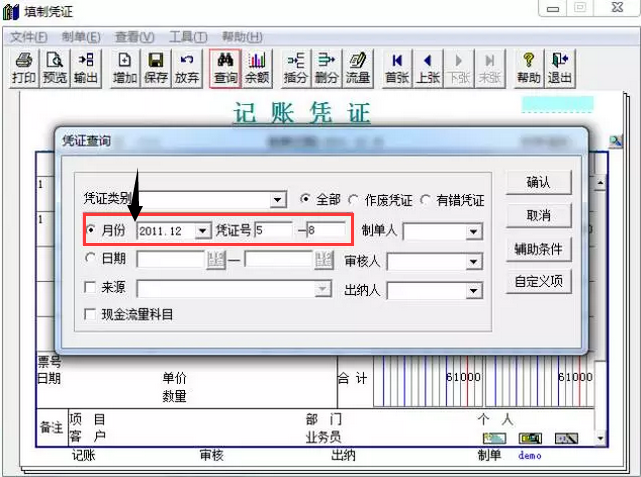
Task: Open the 月份 2011.12 dropdown
Action: coord(203,231)
